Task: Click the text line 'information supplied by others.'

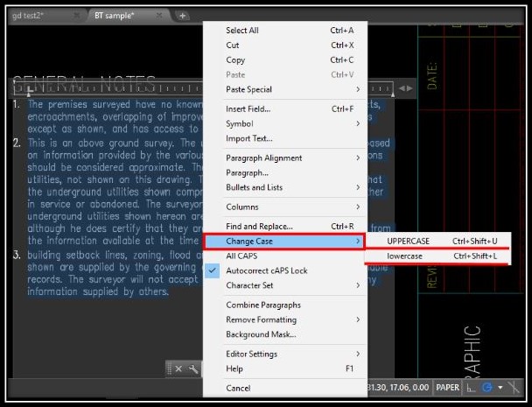Action: [x=98, y=291]
